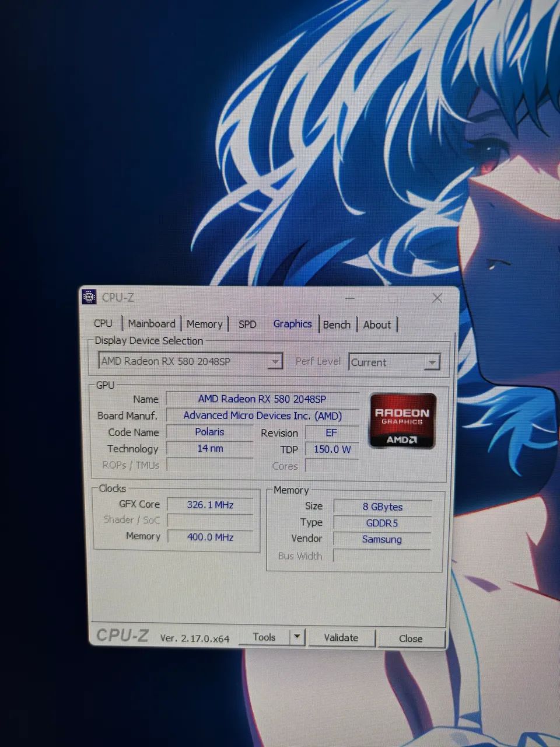This screenshot has height=747, width=560.
Task: Switch to the CPU tab
Action: click(103, 323)
